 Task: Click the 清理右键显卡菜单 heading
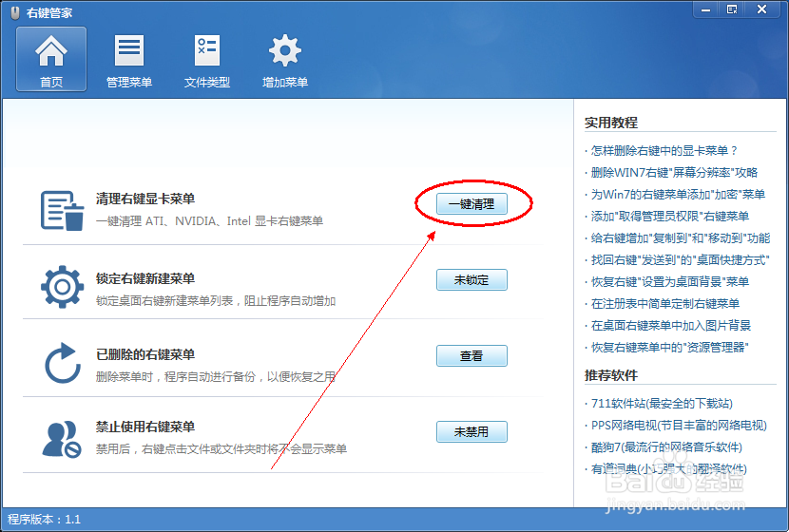coord(145,199)
